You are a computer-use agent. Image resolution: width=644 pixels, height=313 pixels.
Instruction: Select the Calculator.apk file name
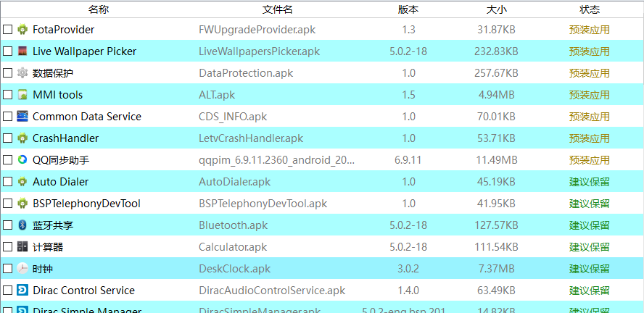point(233,247)
